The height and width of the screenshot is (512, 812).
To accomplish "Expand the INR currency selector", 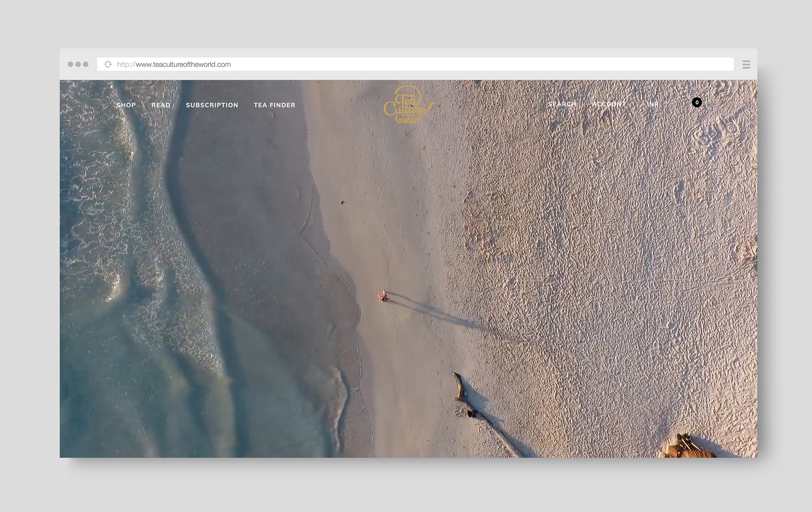I will 652,104.
